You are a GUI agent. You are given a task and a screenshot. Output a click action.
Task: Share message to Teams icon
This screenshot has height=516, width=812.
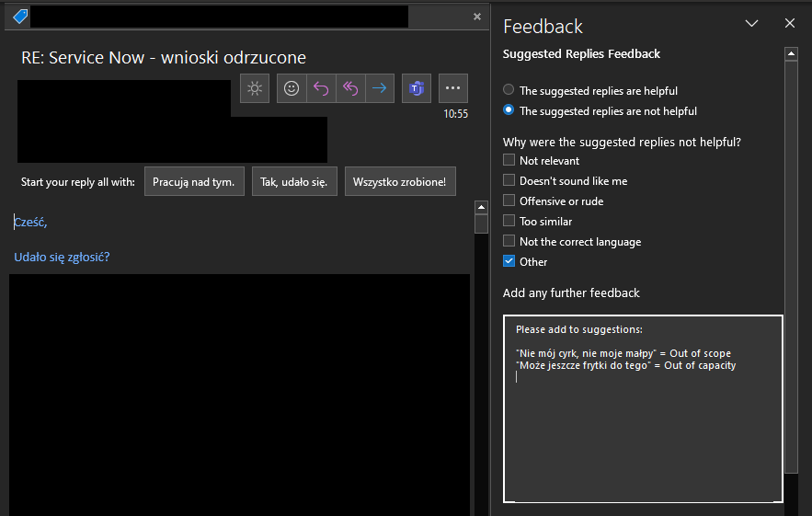tap(417, 88)
